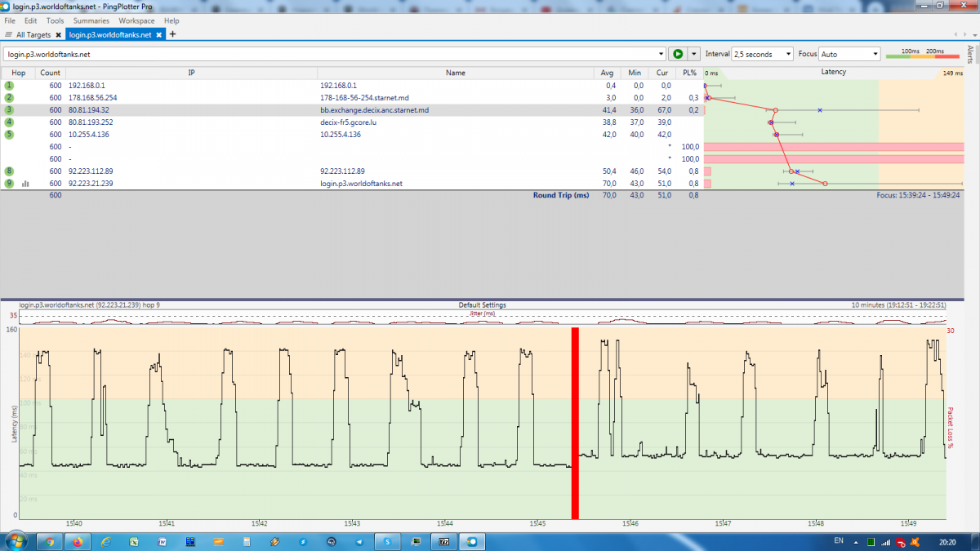This screenshot has height=551, width=980.
Task: Open the Interval dropdown showing 2,5 seconds
Action: (x=762, y=54)
